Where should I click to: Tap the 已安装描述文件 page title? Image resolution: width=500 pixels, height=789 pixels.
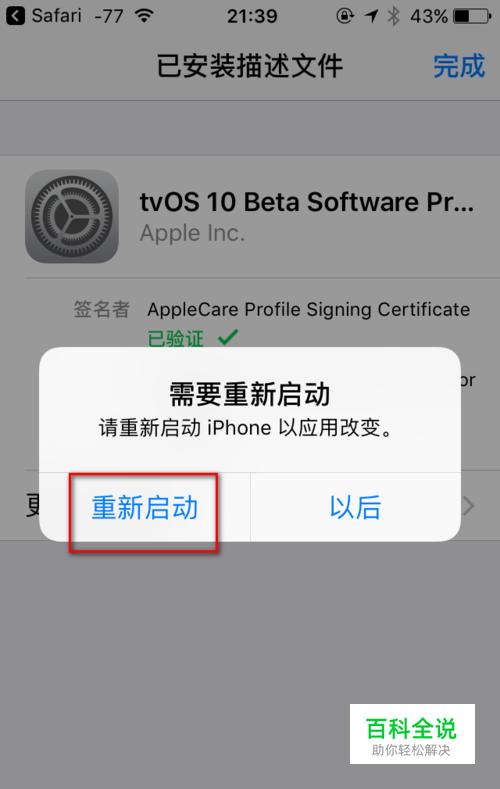(250, 66)
